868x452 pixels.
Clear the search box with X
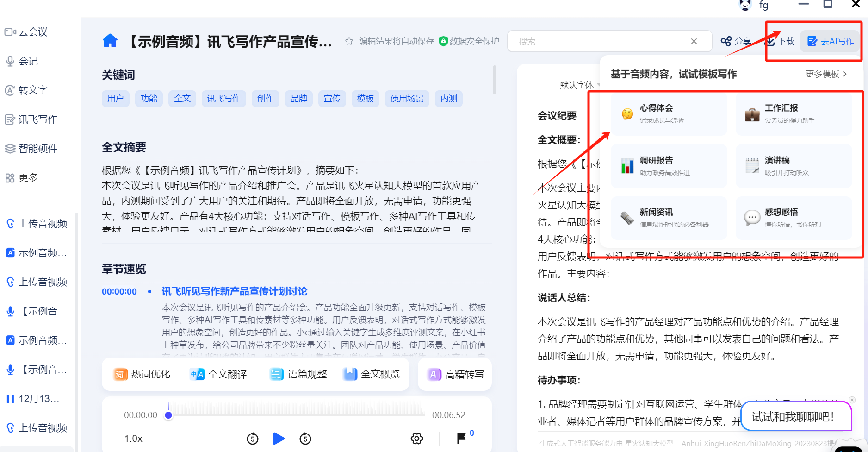694,41
